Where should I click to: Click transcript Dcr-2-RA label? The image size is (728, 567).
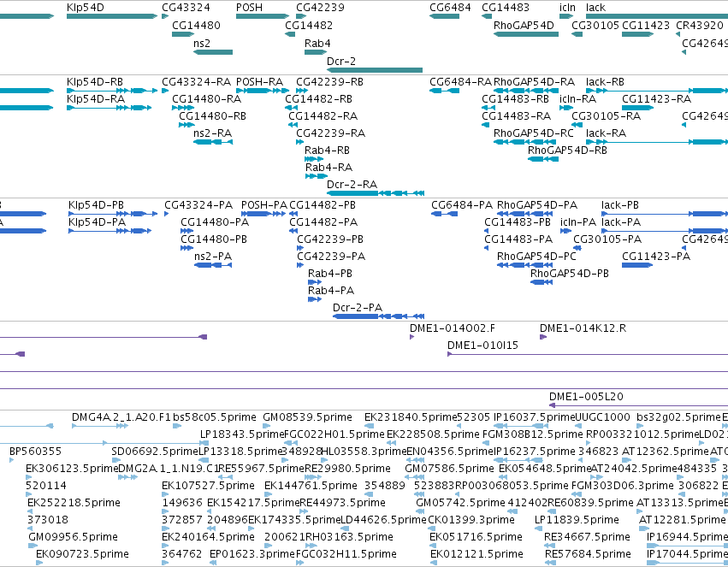click(352, 184)
